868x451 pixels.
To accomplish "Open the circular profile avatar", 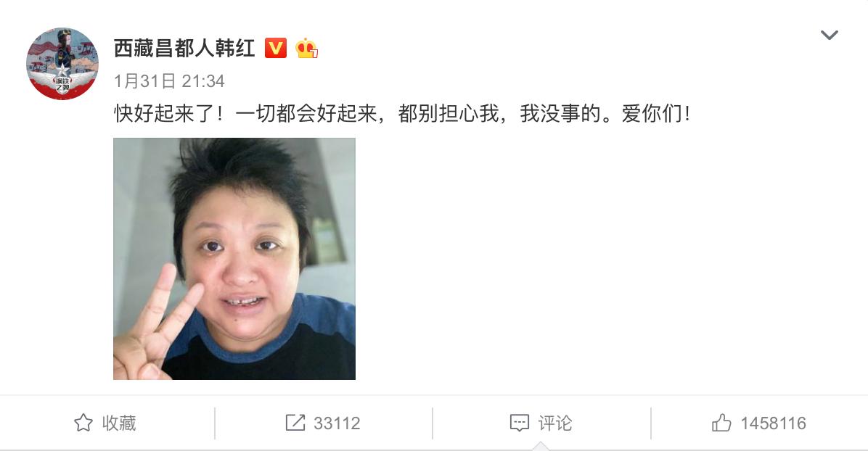I will point(62,64).
